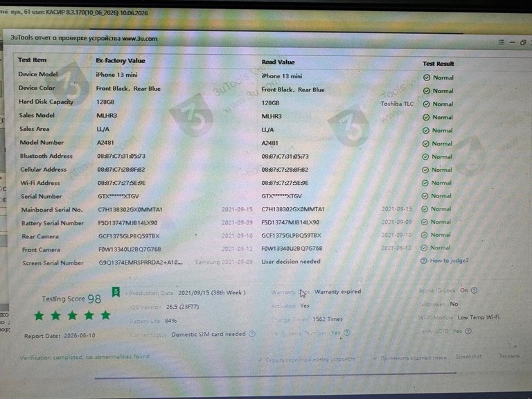Open help next to Verify UDID Yes
532x399 pixels.
468,331
